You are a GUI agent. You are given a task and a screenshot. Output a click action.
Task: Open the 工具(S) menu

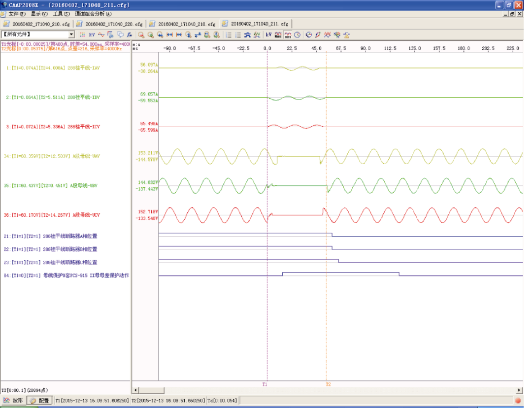[62, 14]
